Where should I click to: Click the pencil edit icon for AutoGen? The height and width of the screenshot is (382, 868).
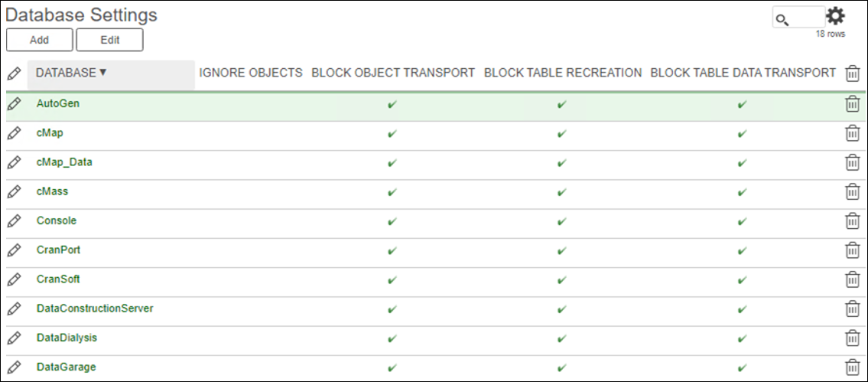[15, 103]
